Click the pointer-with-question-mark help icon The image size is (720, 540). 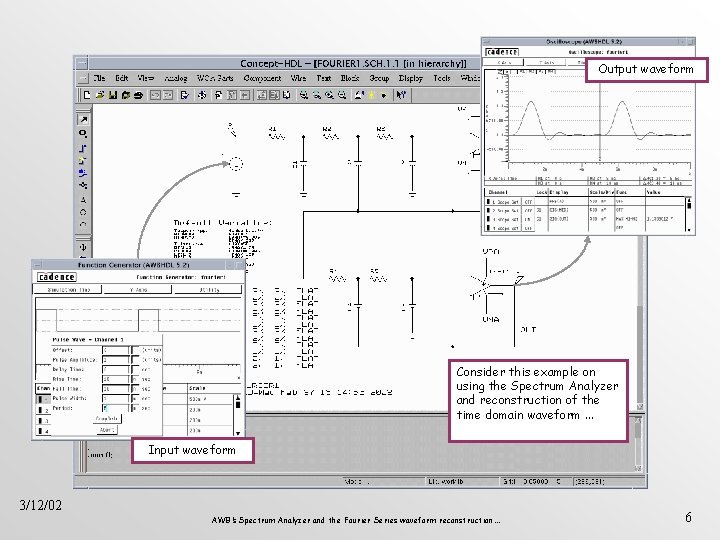coord(401,95)
